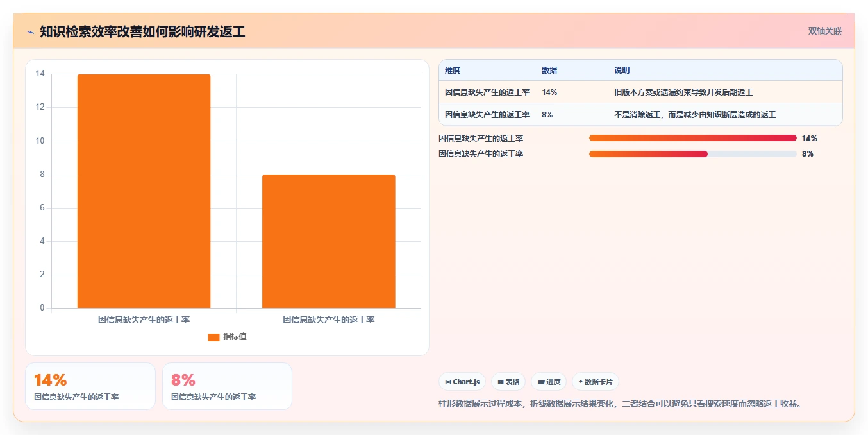The width and height of the screenshot is (868, 435).
Task: Click the 双轴关联 label in the header
Action: coord(825,31)
